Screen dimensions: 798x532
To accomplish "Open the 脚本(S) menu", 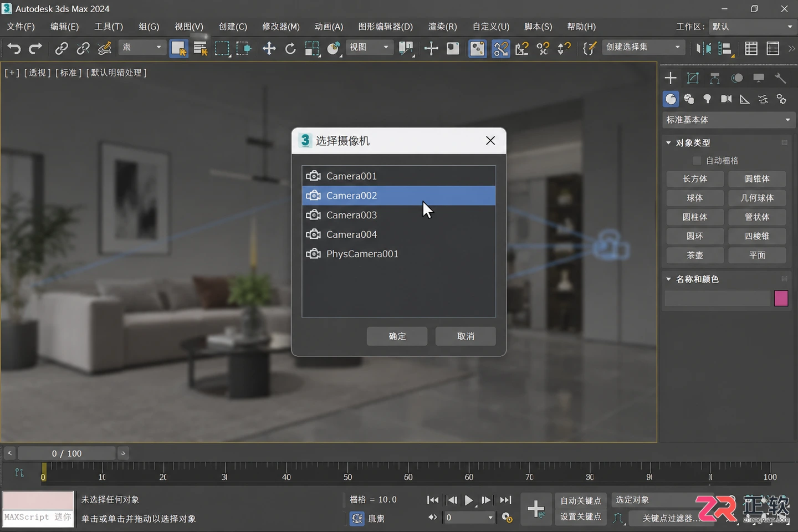I will pyautogui.click(x=538, y=27).
